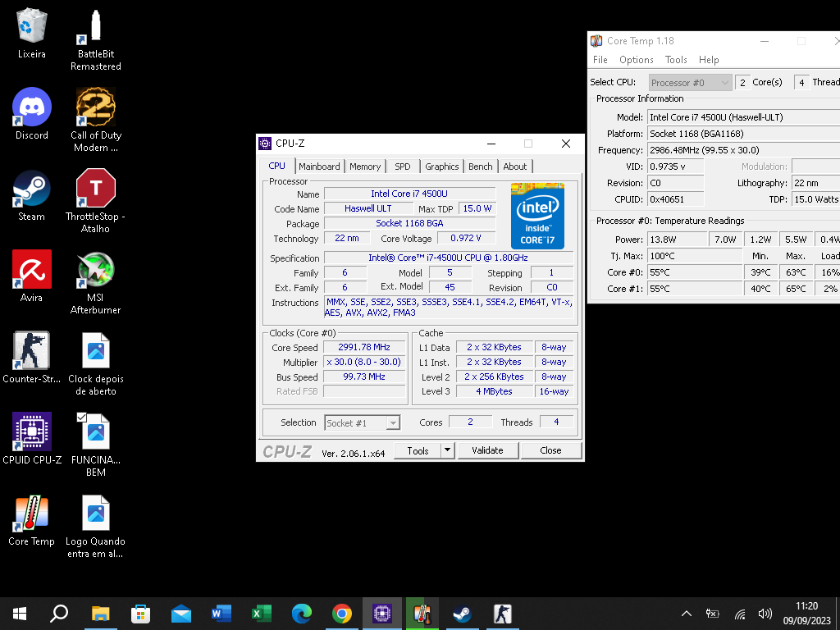The width and height of the screenshot is (840, 630).
Task: Open Microsoft Edge from the taskbar
Action: pos(302,614)
